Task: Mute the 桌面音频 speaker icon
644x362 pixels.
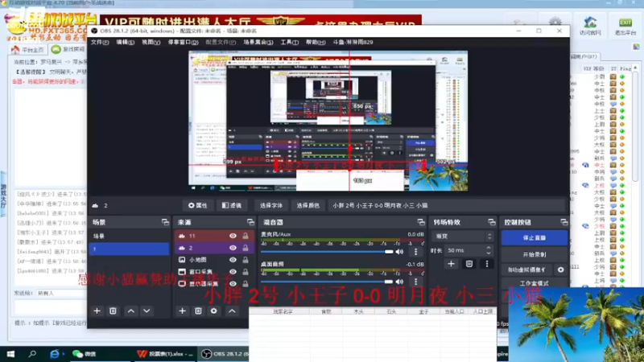Action: 399,282
